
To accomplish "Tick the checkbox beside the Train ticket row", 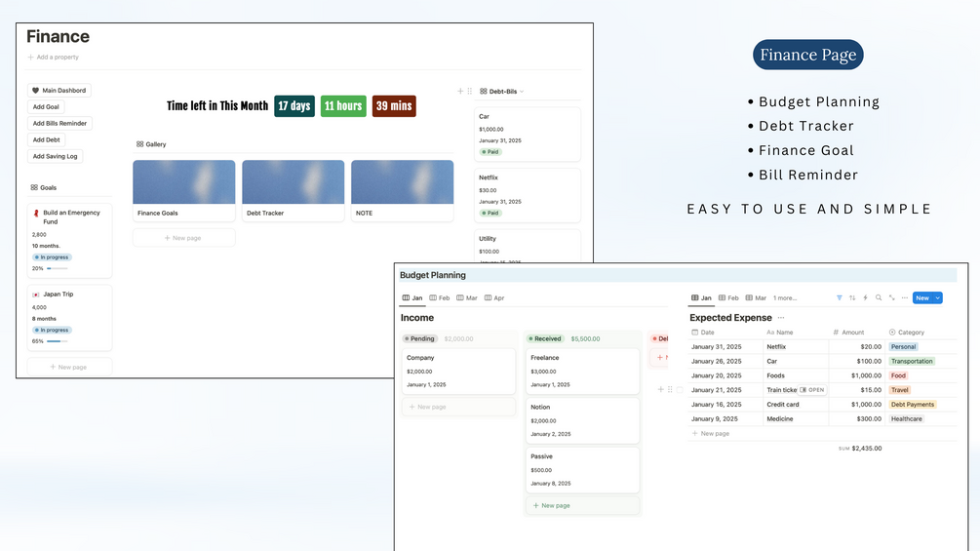I will tap(680, 390).
